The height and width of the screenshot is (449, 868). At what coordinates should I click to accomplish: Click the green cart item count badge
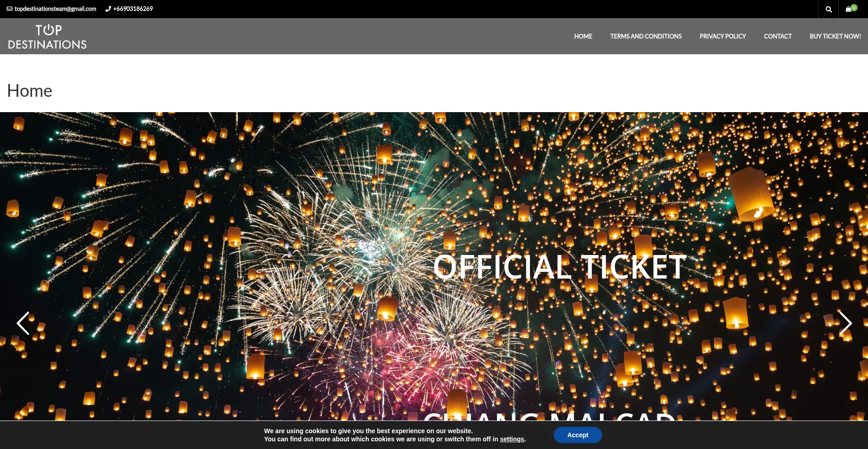tap(854, 7)
